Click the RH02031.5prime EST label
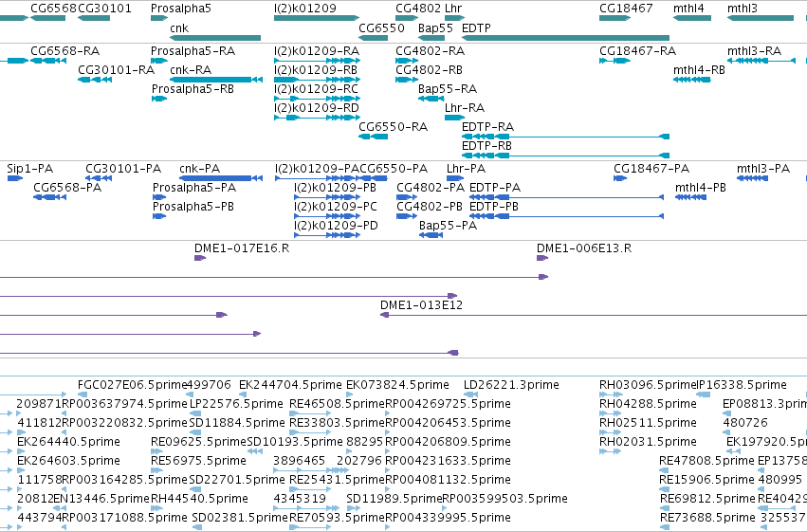The image size is (807, 532). coord(648,442)
